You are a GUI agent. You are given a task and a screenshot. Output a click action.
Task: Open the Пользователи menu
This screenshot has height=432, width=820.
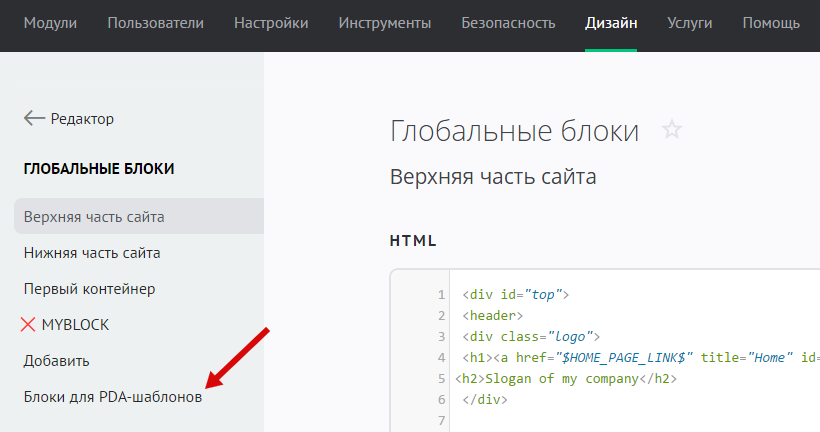coord(155,22)
